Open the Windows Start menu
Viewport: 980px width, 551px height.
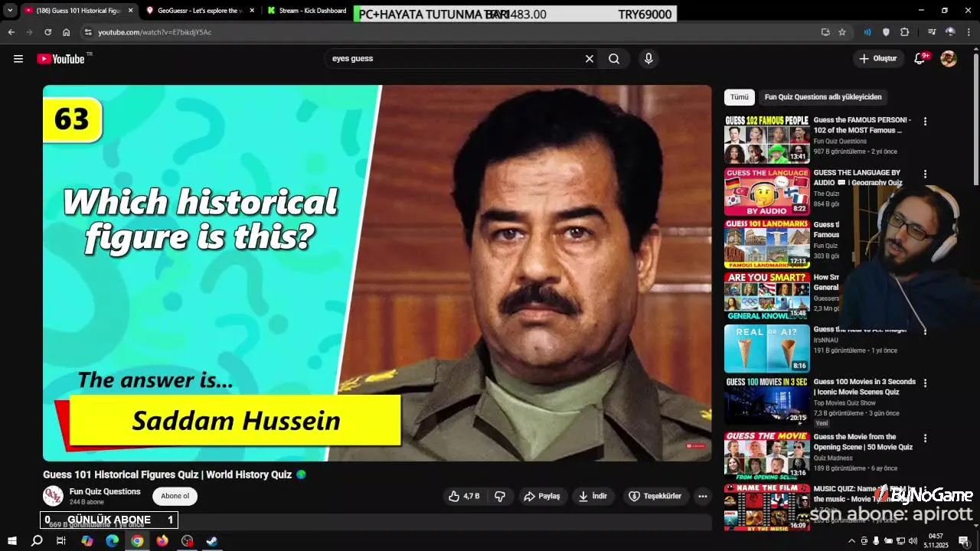(12, 541)
